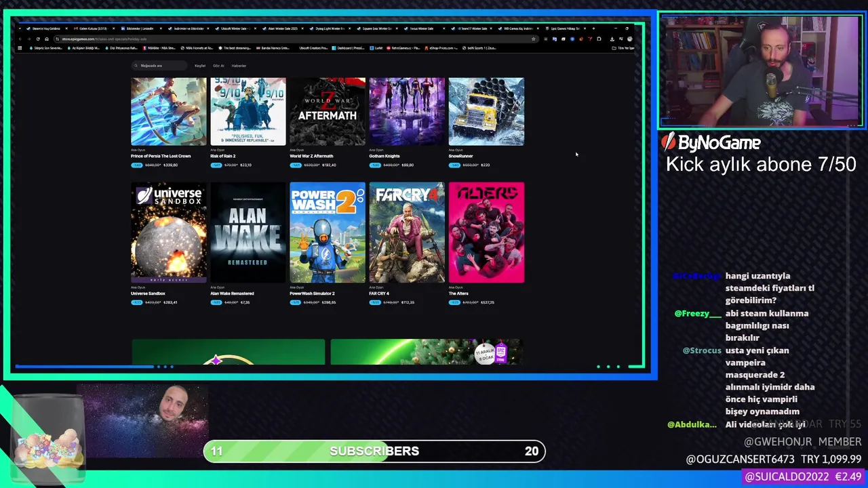Open the browser downloads icon
The height and width of the screenshot is (488, 868).
[612, 39]
